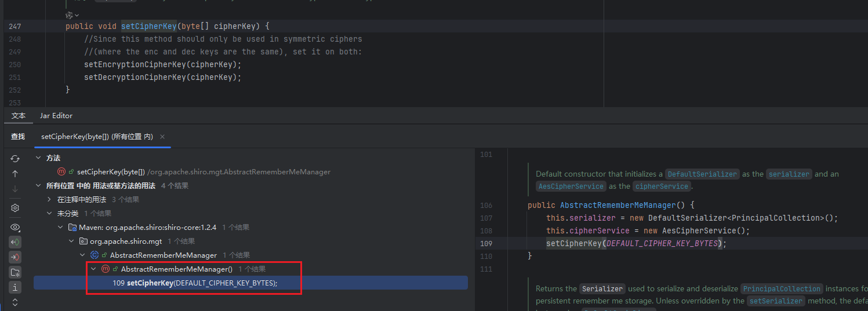Screen dimensions: 868x311
Task: Click the DefaultSerializer link in documentation
Action: pyautogui.click(x=702, y=174)
